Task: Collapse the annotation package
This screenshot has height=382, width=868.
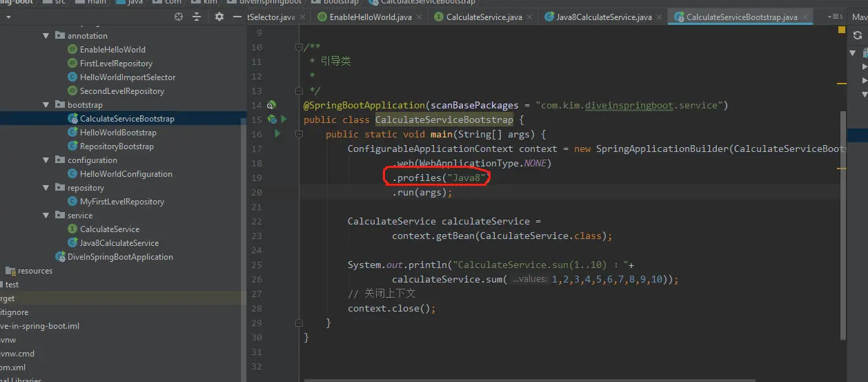Action: 47,36
